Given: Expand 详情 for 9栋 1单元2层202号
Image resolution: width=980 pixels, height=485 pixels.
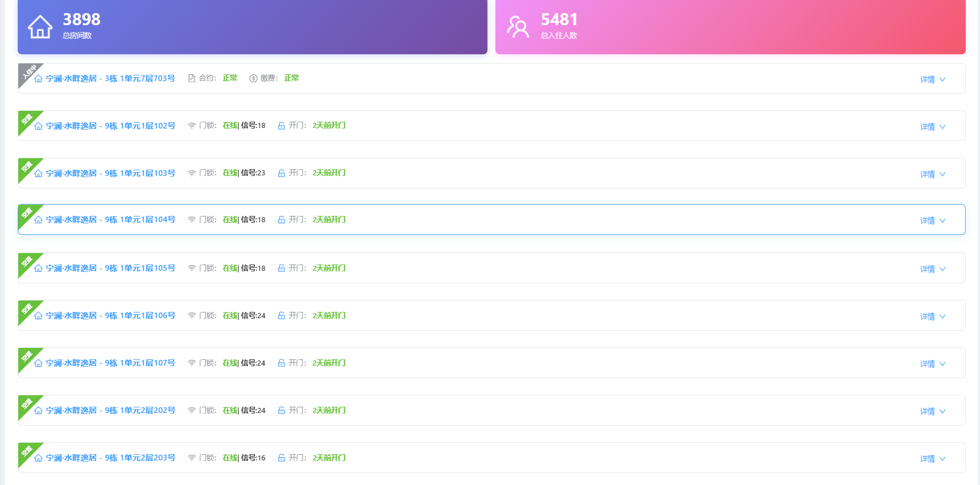Looking at the screenshot, I should point(933,411).
